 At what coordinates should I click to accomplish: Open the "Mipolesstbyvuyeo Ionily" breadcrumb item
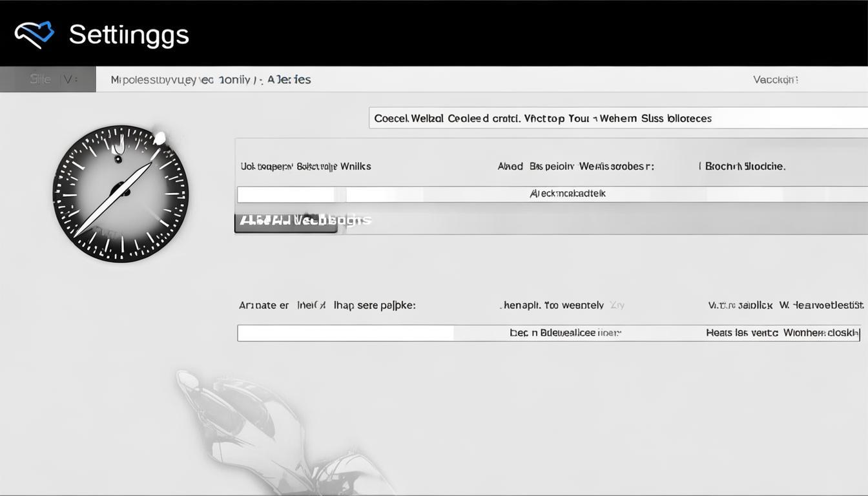coord(181,79)
